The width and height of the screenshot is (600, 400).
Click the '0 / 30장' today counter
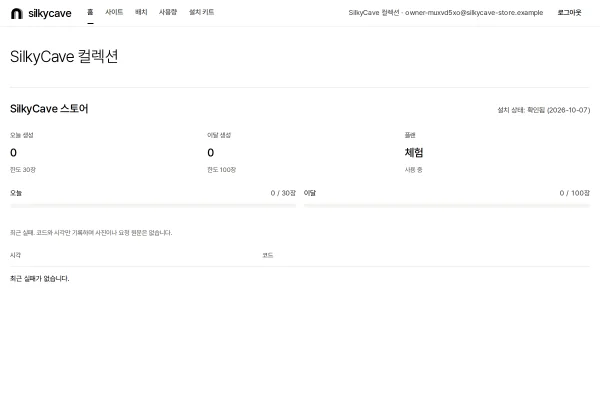(283, 193)
